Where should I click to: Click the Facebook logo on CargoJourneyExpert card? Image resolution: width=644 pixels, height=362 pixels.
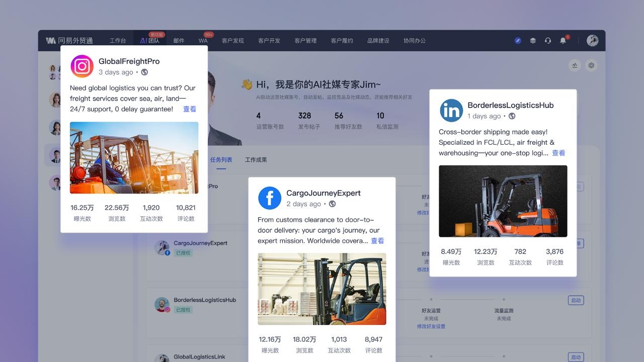point(270,198)
